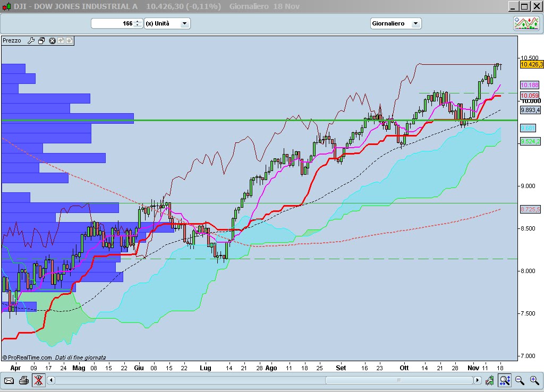Click the 8.000 price axis label
Viewport: 544px width, 392px height.
528,271
